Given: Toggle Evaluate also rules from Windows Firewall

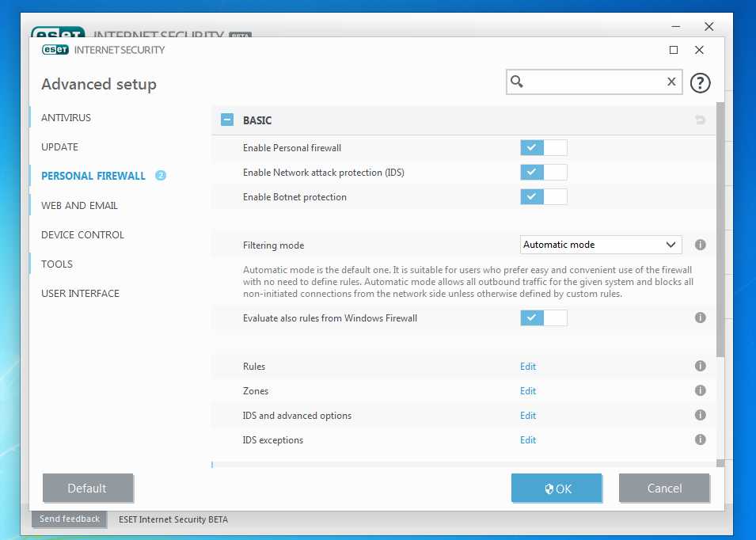Looking at the screenshot, I should 543,318.
